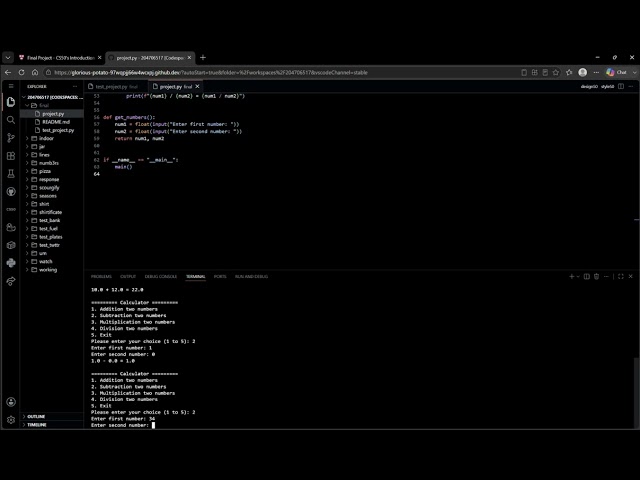Open the Source Control view
This screenshot has width=640, height=480.
click(x=11, y=138)
